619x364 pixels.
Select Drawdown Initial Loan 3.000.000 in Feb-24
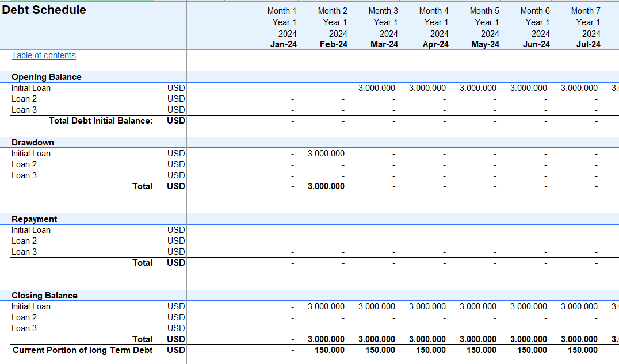pos(326,154)
